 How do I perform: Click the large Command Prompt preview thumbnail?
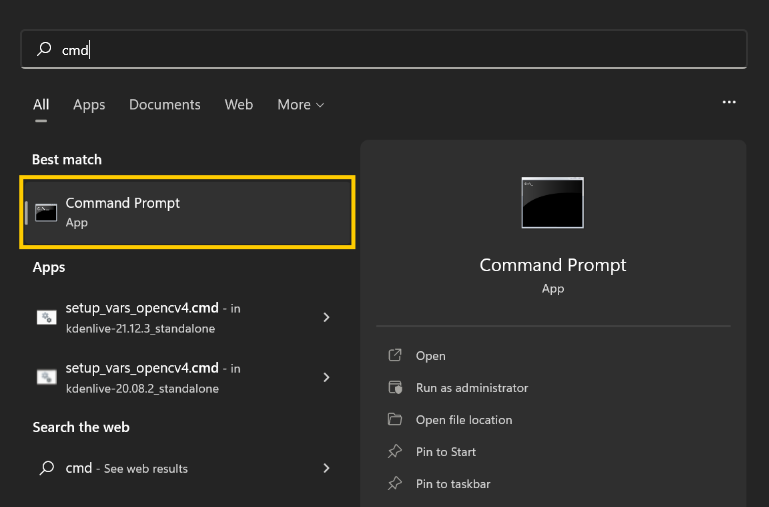(x=553, y=203)
